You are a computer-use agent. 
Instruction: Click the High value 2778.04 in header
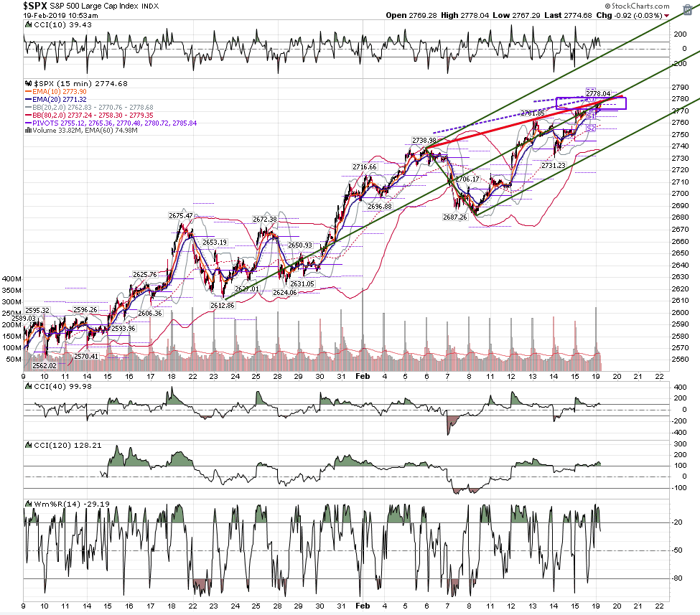tap(475, 16)
